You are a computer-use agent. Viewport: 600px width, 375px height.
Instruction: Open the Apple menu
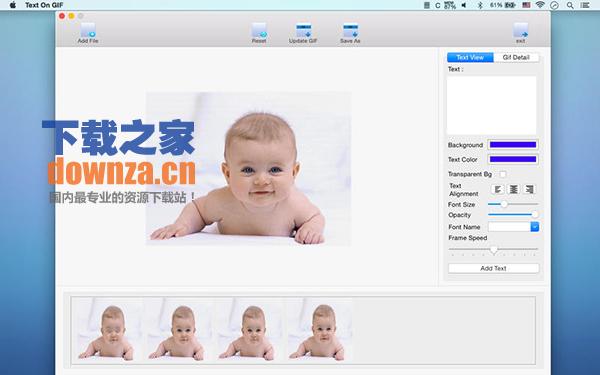pos(13,5)
